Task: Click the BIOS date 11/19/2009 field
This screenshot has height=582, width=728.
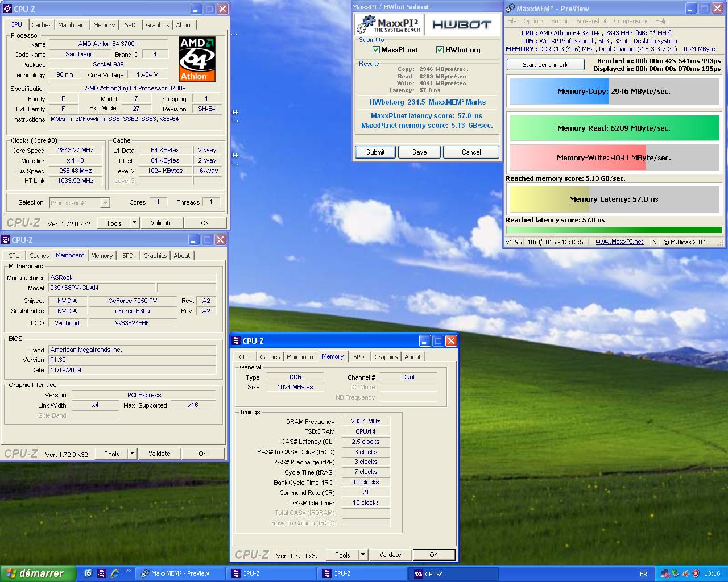Action: [132, 370]
